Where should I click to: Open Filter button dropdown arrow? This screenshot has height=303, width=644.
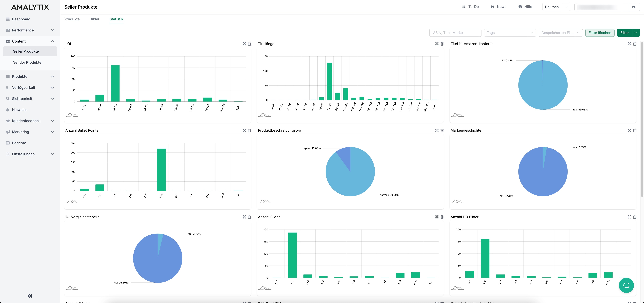(x=636, y=33)
